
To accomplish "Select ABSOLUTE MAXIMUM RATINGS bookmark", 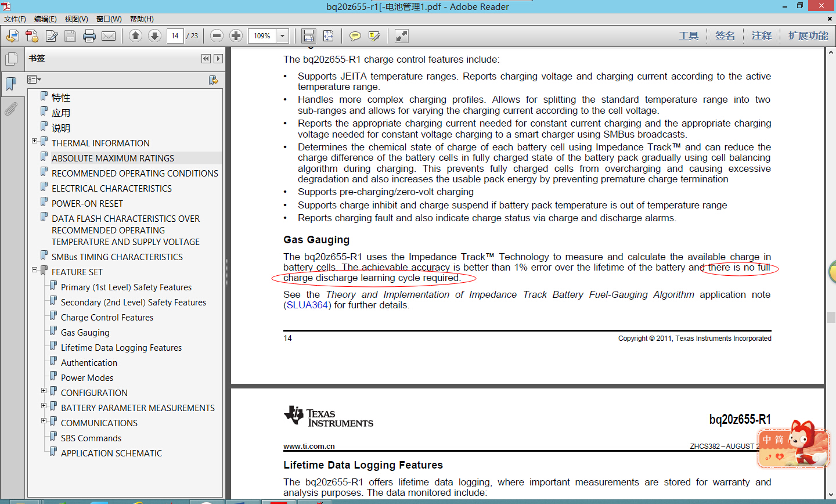I will click(x=113, y=158).
